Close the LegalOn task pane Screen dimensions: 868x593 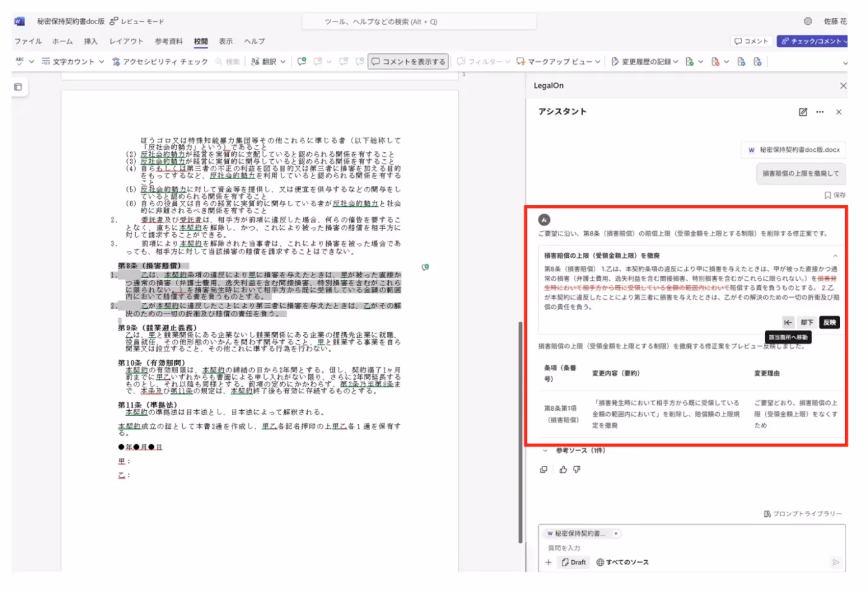tap(843, 86)
